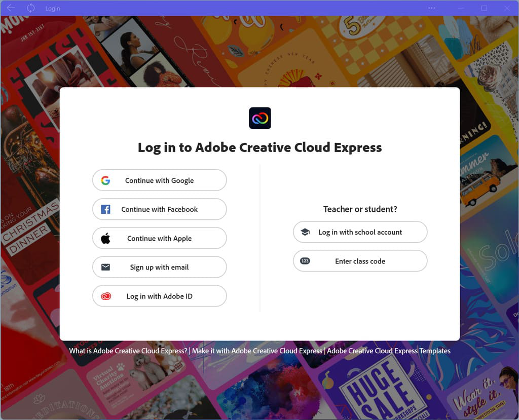Click the red Adobe Creative Cloud icon
The height and width of the screenshot is (420, 519).
106,296
